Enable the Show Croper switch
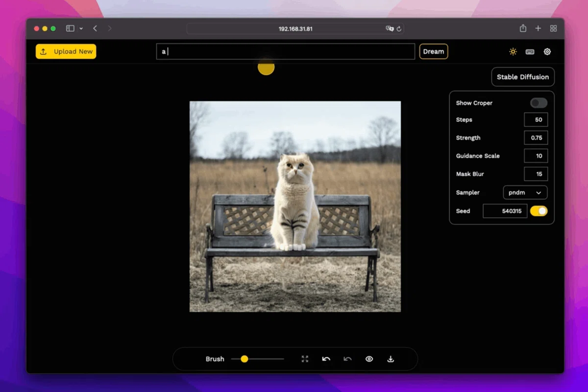 [x=539, y=103]
